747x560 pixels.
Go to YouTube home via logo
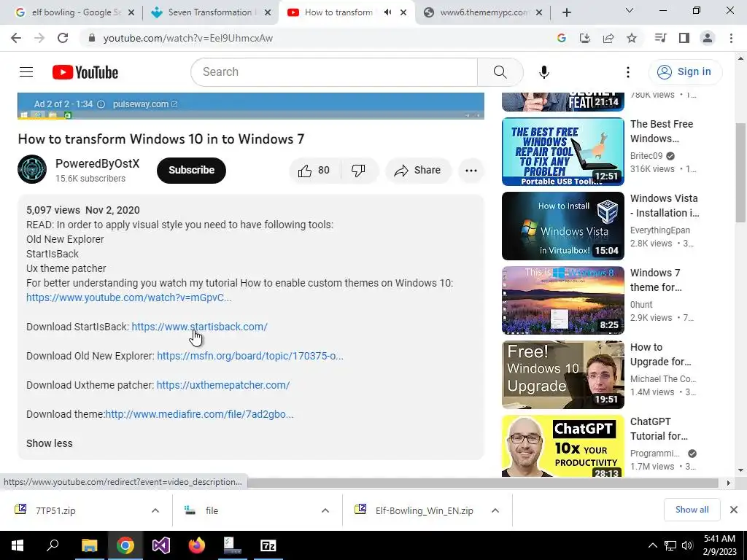point(85,72)
